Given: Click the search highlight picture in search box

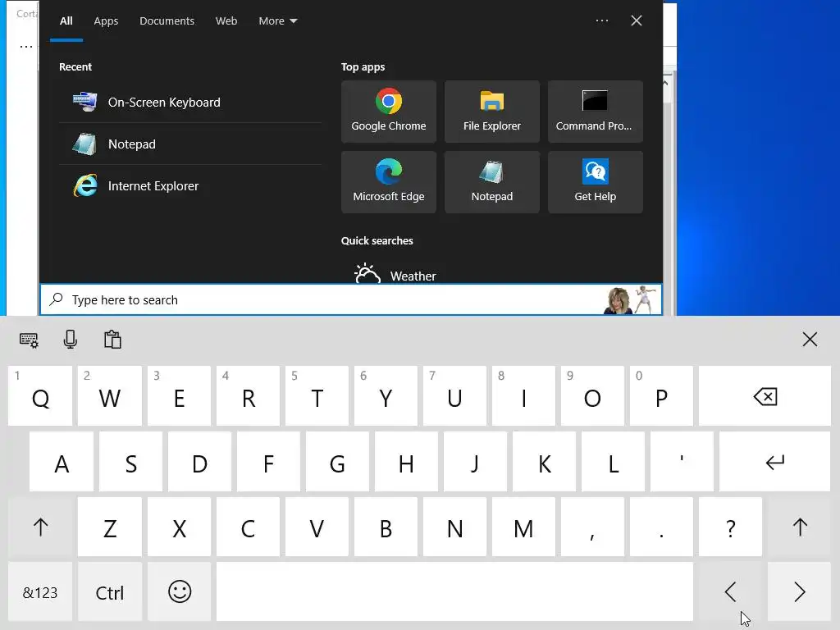Looking at the screenshot, I should (x=631, y=300).
